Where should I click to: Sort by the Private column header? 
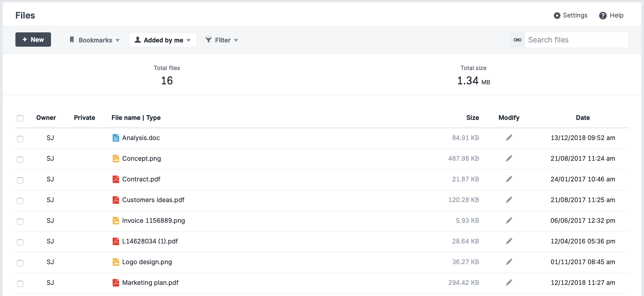click(x=84, y=118)
